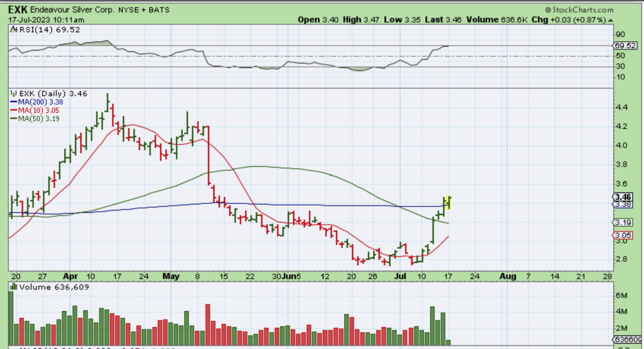Click the 3.46 last price tag on price axis
The height and width of the screenshot is (349, 644).
623,197
